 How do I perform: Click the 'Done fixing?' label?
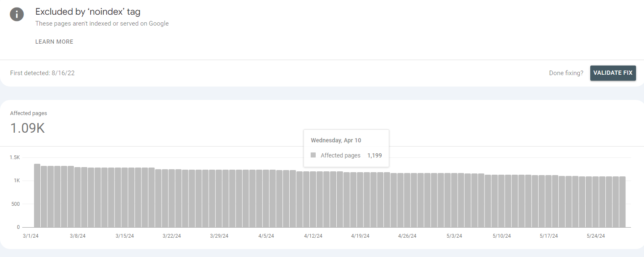(566, 73)
